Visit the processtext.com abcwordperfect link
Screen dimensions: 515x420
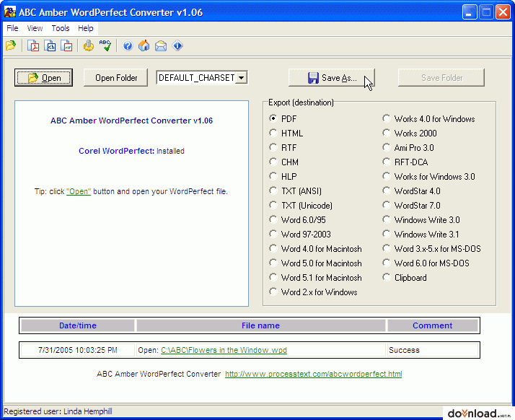point(313,374)
